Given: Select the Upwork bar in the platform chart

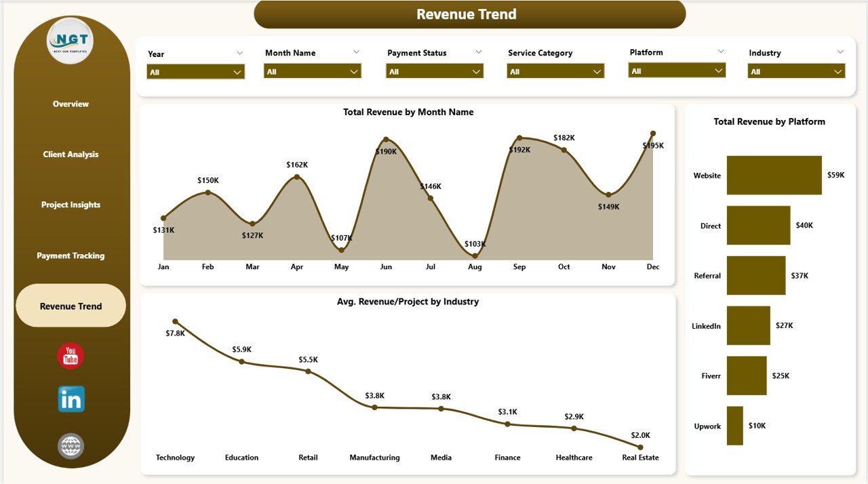Looking at the screenshot, I should click(x=734, y=426).
